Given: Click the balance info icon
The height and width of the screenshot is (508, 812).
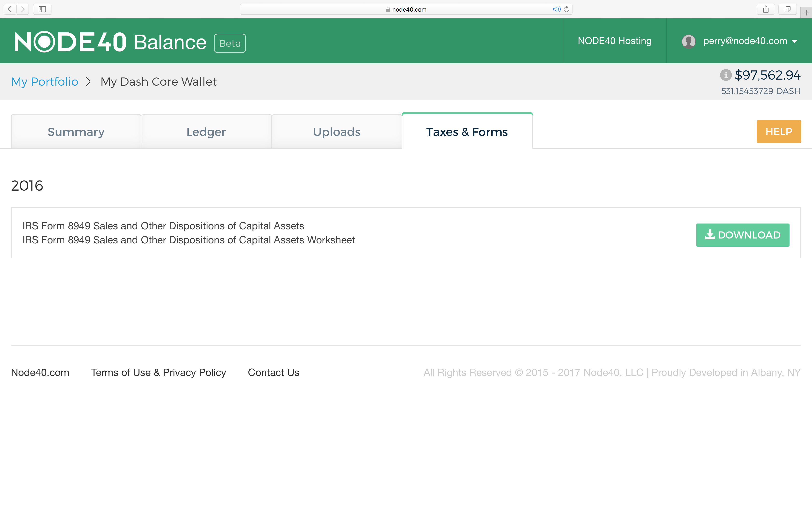Looking at the screenshot, I should 725,75.
